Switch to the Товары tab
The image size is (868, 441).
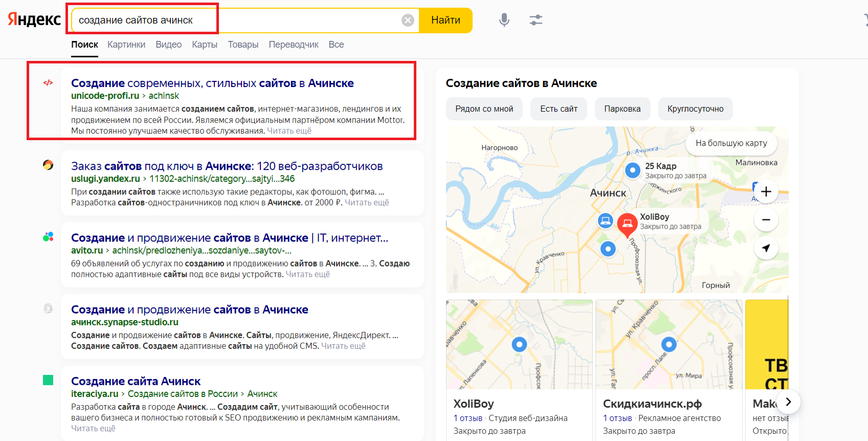pyautogui.click(x=243, y=45)
